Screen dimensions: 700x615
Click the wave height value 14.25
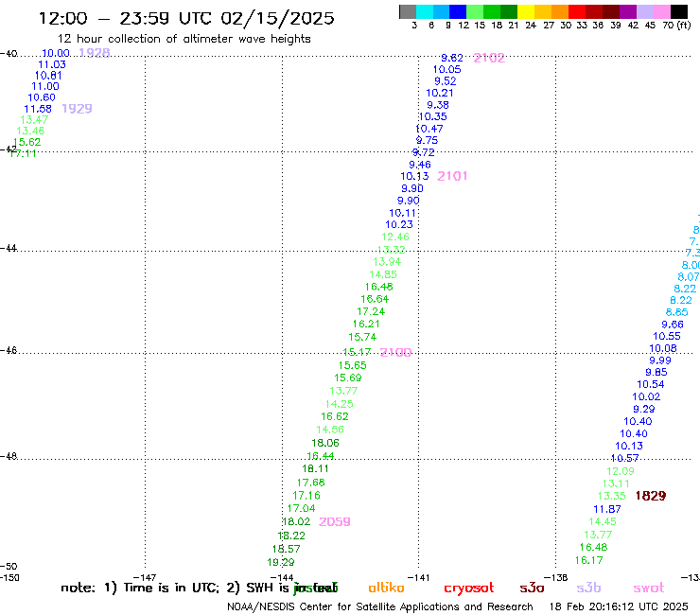(x=340, y=404)
